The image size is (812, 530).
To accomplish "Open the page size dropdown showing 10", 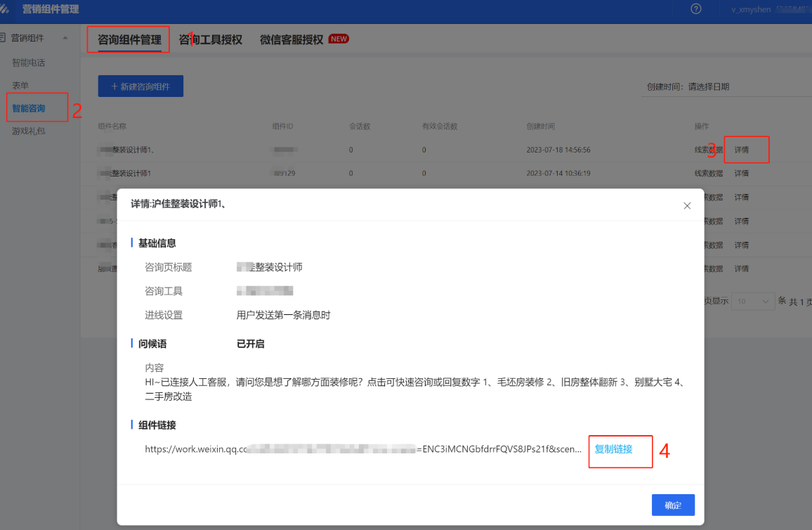I will (752, 301).
